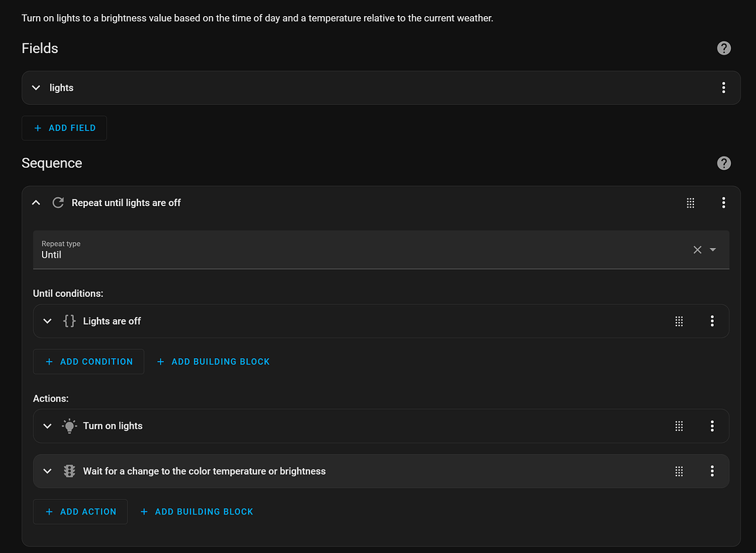Click Add Building Block under Until conditions
The image size is (756, 553).
[x=213, y=362]
